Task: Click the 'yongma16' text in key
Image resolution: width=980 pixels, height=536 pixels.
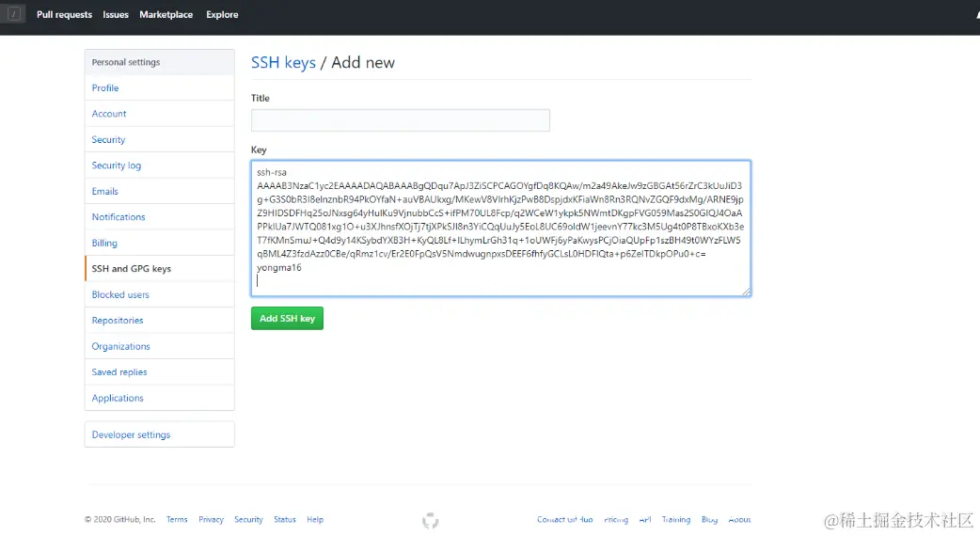Action: pyautogui.click(x=278, y=267)
